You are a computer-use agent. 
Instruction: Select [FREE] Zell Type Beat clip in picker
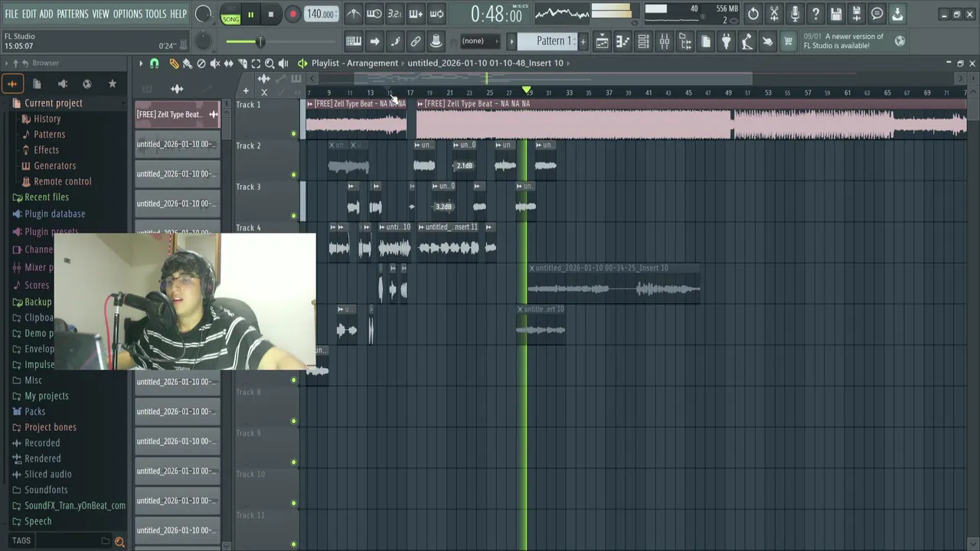(x=177, y=115)
